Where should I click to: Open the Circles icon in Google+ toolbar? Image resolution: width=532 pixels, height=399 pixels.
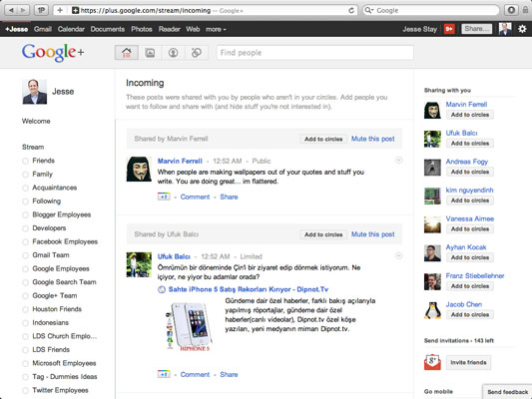click(x=197, y=53)
